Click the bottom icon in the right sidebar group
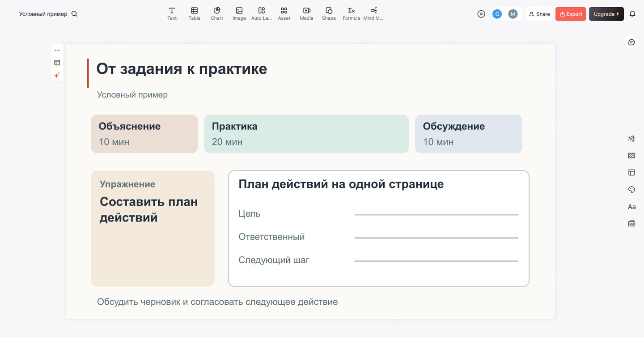The height and width of the screenshot is (337, 644). click(x=631, y=223)
